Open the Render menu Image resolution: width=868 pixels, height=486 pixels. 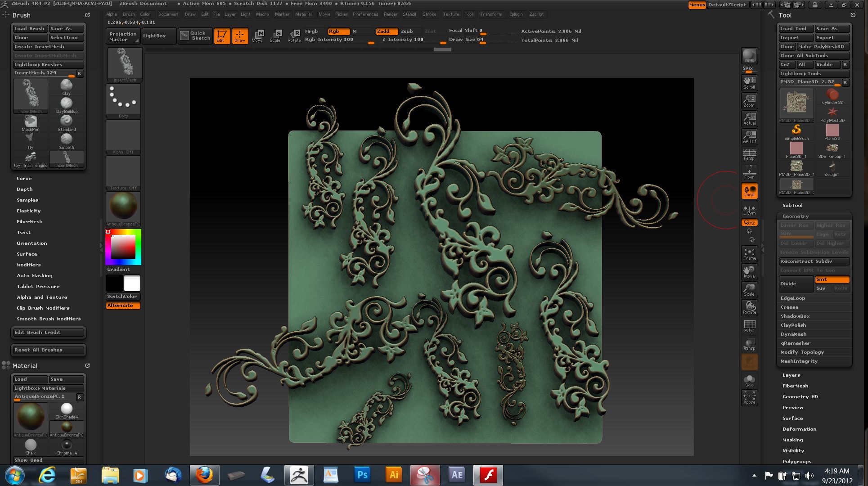(391, 14)
